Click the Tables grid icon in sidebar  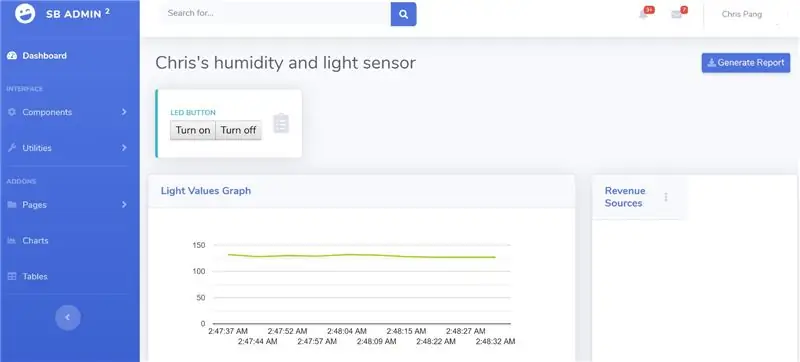12,276
